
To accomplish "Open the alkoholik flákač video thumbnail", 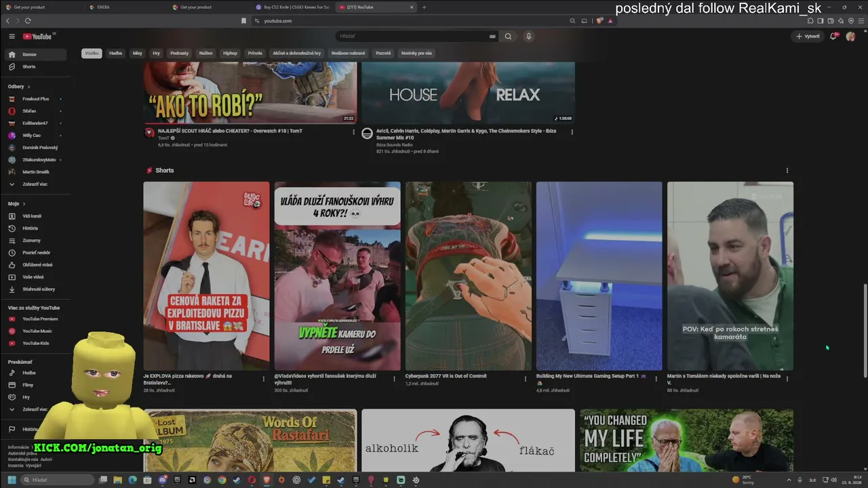I will [468, 441].
